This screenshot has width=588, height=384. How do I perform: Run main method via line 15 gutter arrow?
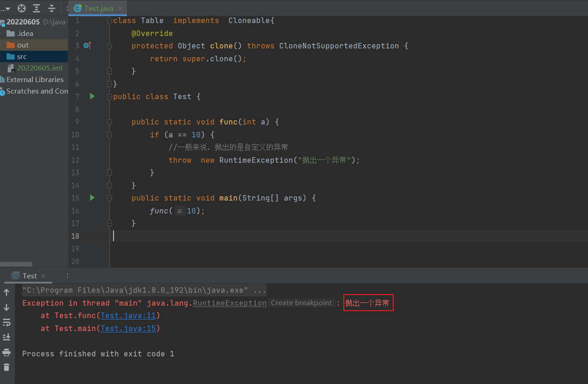pos(92,198)
